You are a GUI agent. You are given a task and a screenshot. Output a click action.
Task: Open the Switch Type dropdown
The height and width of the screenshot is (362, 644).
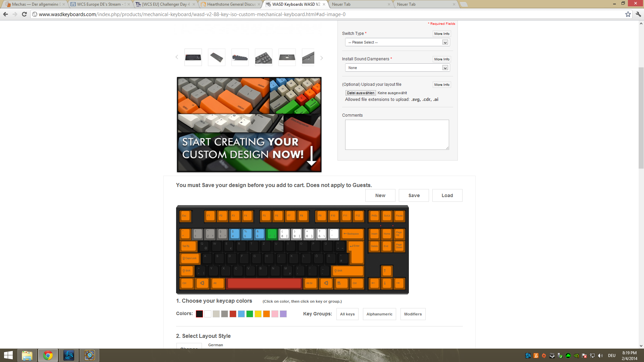point(397,42)
